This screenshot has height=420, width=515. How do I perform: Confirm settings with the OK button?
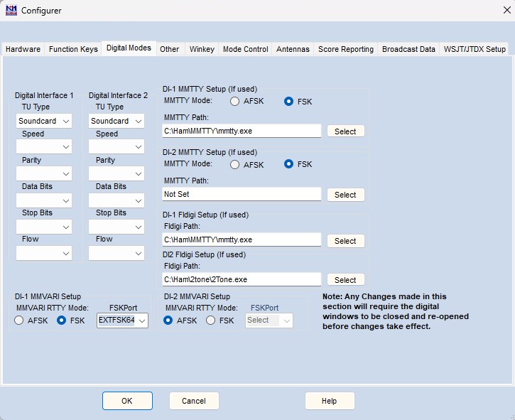tap(127, 401)
